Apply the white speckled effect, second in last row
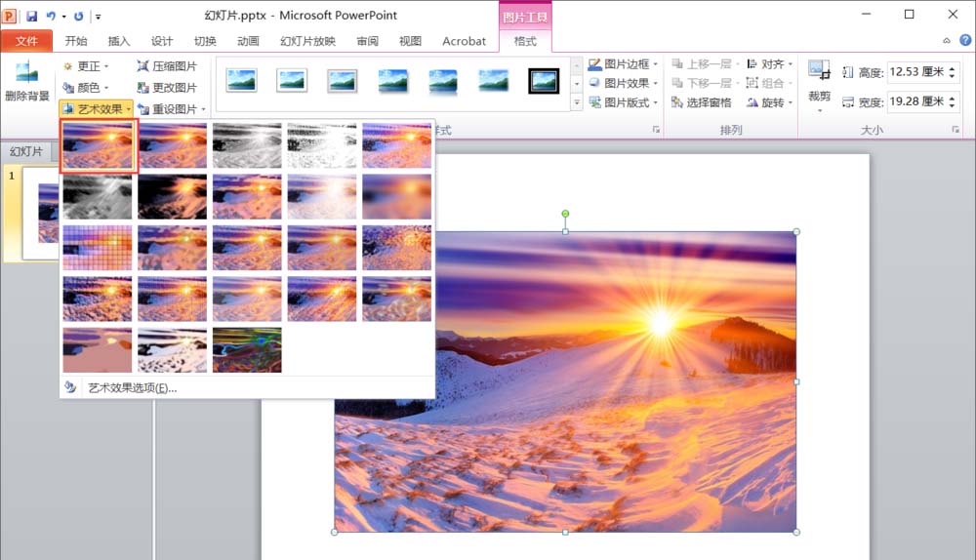 [x=173, y=350]
